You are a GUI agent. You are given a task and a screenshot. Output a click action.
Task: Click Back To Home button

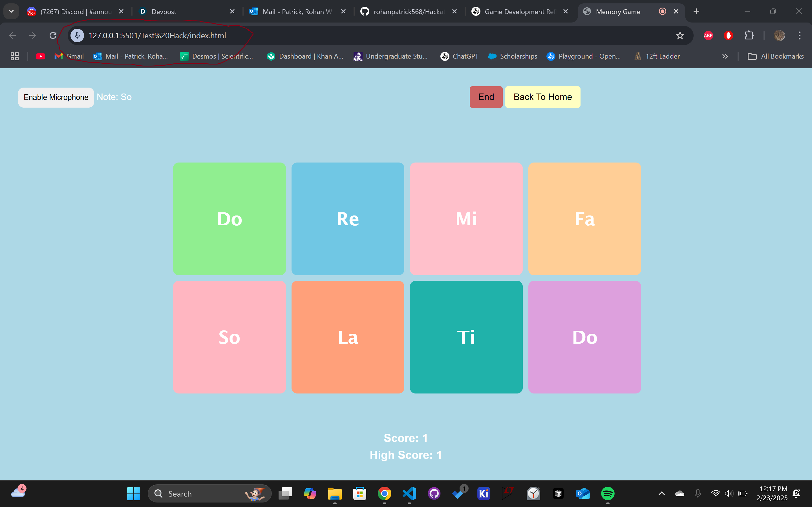click(x=542, y=97)
